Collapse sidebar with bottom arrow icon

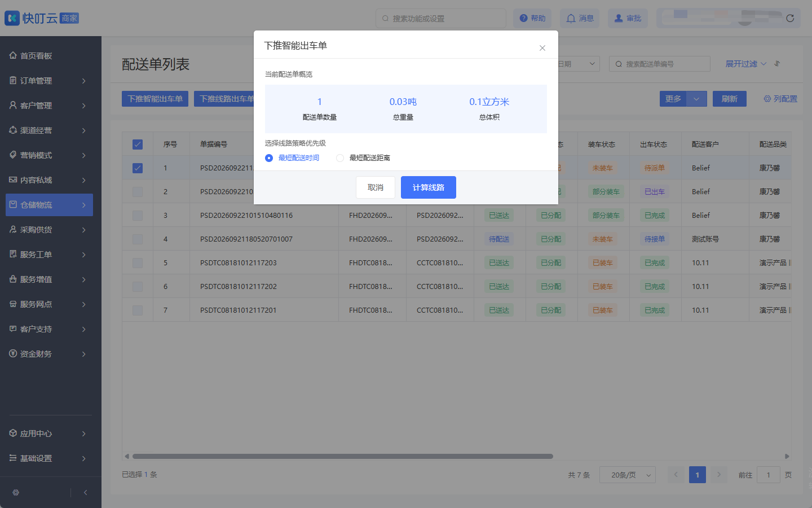coord(85,492)
